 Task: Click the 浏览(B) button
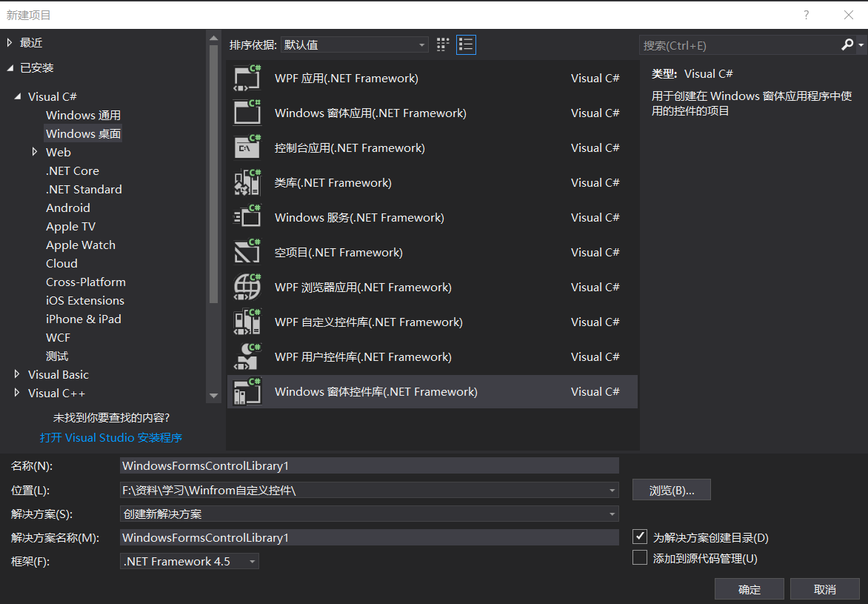point(670,489)
